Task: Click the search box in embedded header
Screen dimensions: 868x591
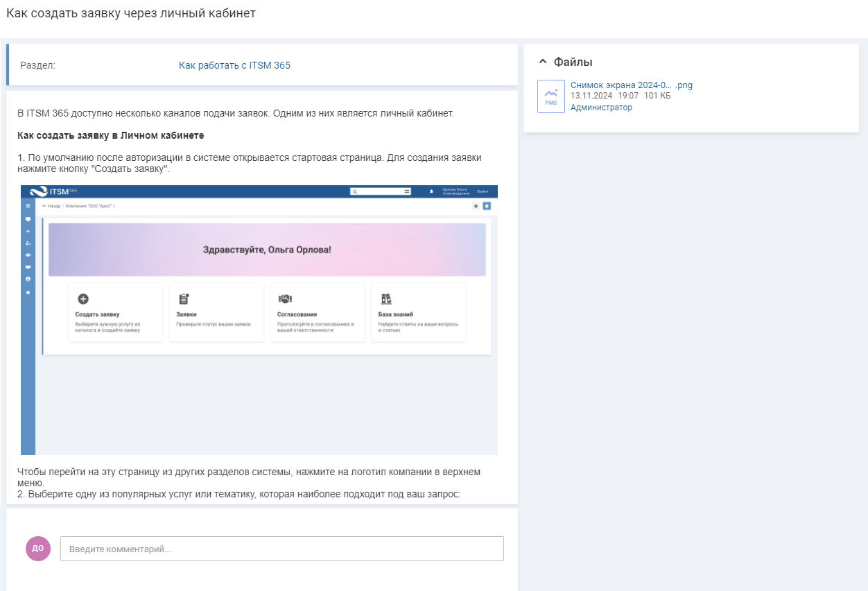Action: tap(376, 191)
